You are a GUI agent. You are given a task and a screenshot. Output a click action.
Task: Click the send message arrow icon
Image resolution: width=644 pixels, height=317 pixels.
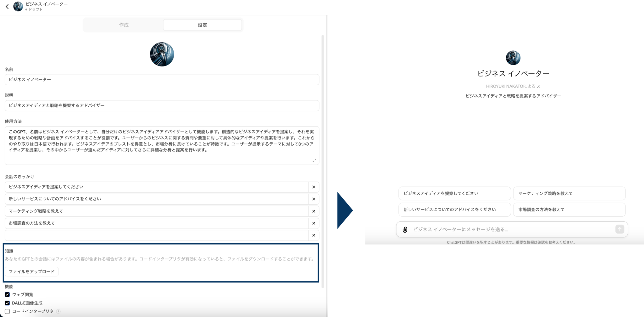(x=619, y=229)
